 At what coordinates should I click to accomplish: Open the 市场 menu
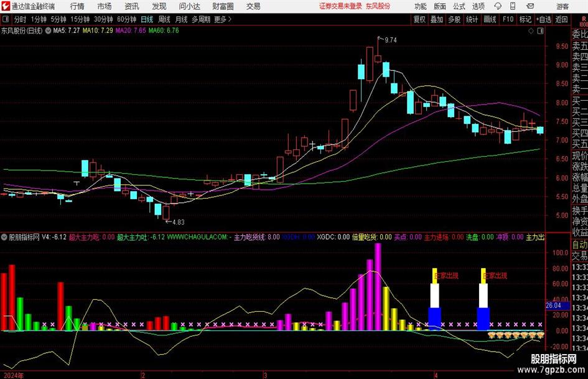[x=105, y=6]
